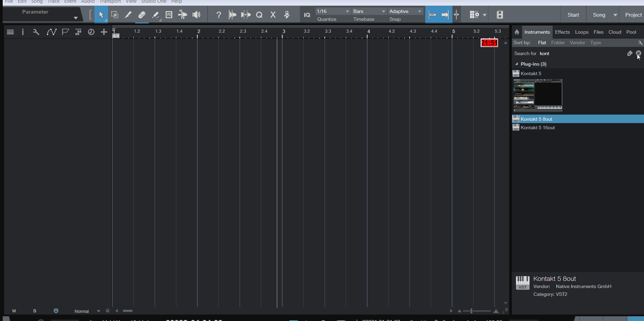The width and height of the screenshot is (644, 321).
Task: Sort browser by Folder
Action: pos(558,43)
